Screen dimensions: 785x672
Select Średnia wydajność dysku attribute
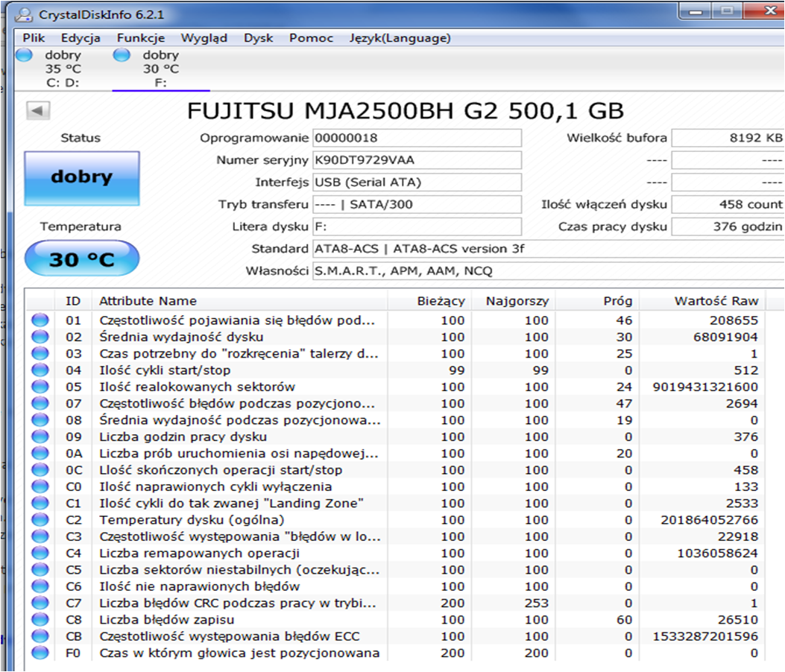[181, 337]
